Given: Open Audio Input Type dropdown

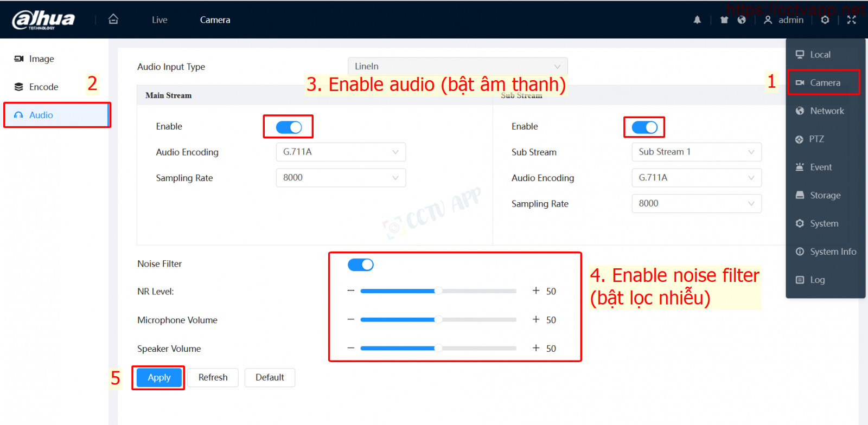Looking at the screenshot, I should [x=458, y=66].
